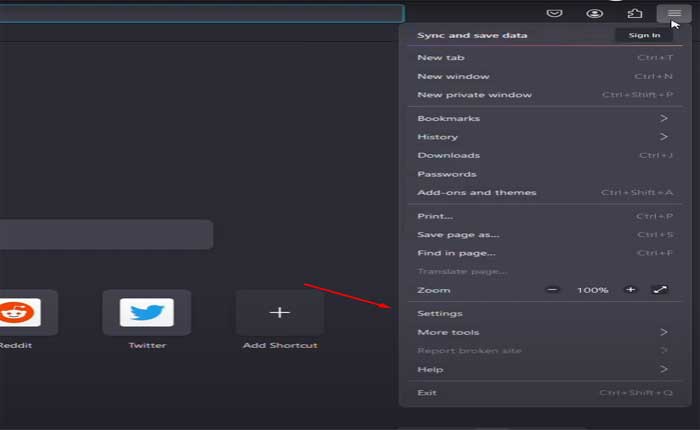Select New private window menu item
The image size is (700, 430).
tap(474, 95)
